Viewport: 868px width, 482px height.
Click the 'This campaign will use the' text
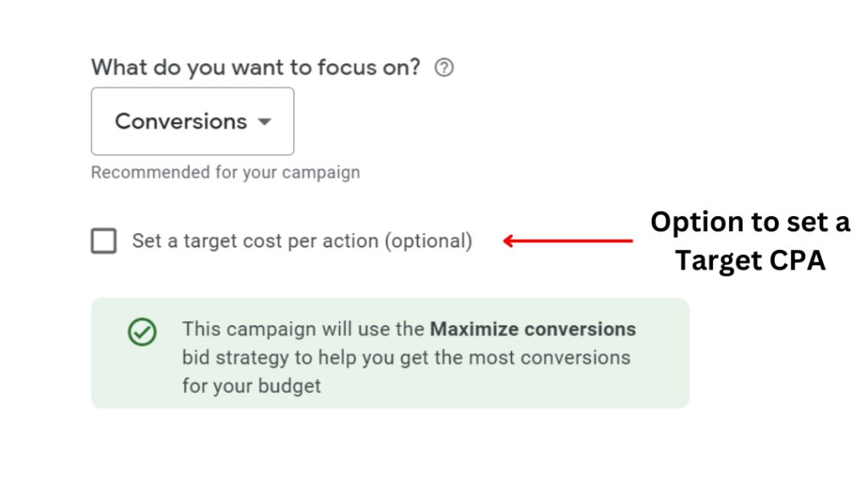[303, 329]
